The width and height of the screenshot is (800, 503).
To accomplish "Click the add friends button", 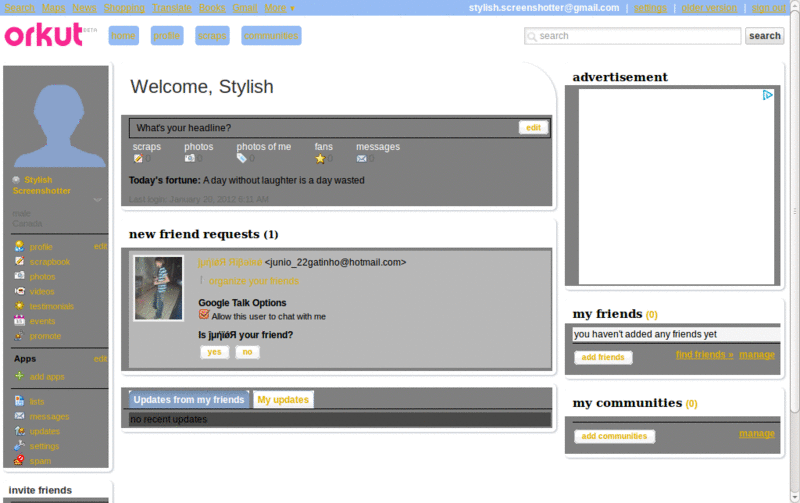I will click(603, 357).
